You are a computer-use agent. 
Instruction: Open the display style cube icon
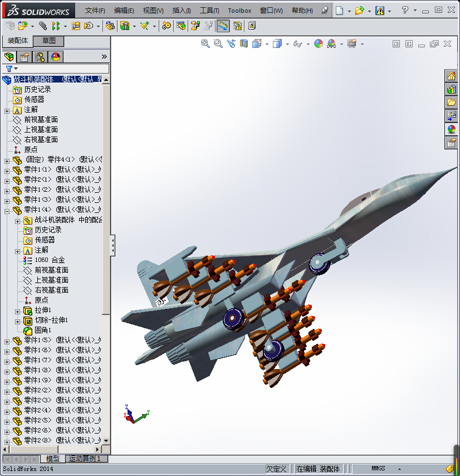click(x=277, y=43)
